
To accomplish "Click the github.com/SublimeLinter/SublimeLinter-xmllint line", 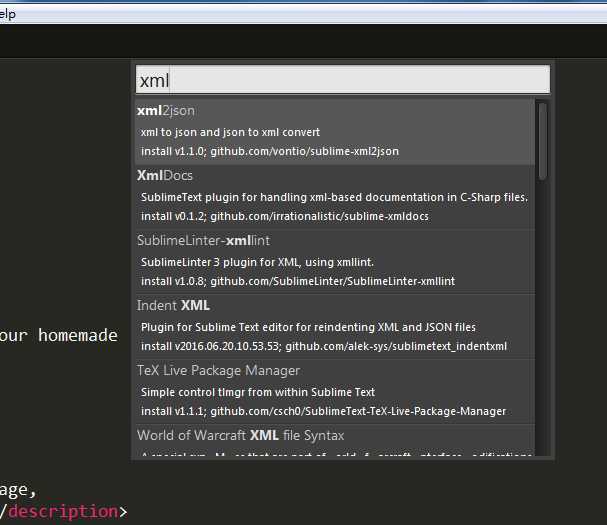I will tap(298, 281).
